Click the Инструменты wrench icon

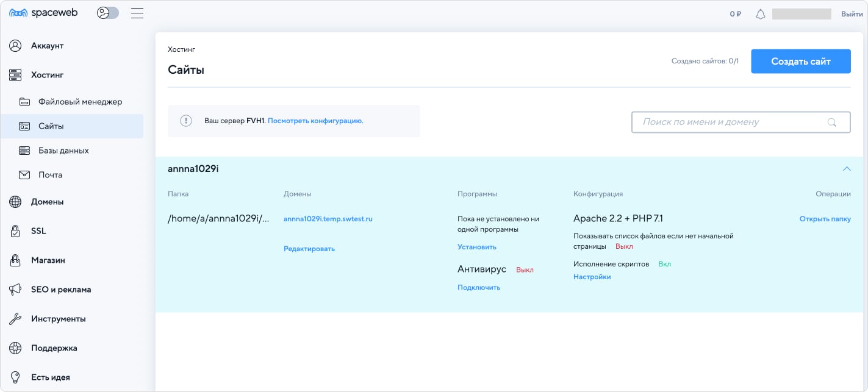tap(15, 318)
